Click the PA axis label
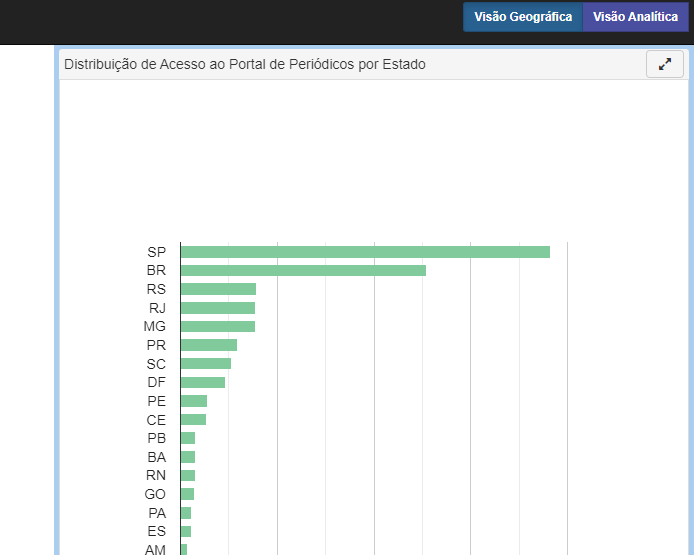694x555 pixels. tap(156, 513)
